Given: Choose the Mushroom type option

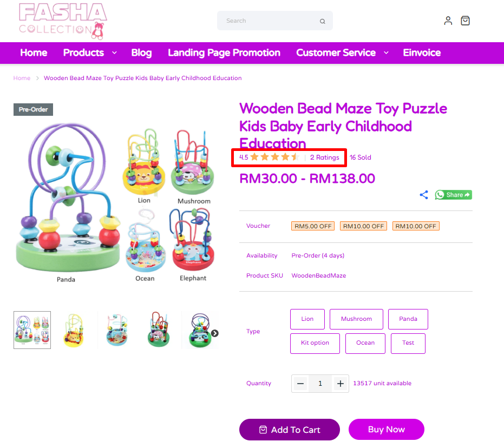Looking at the screenshot, I should 356,319.
